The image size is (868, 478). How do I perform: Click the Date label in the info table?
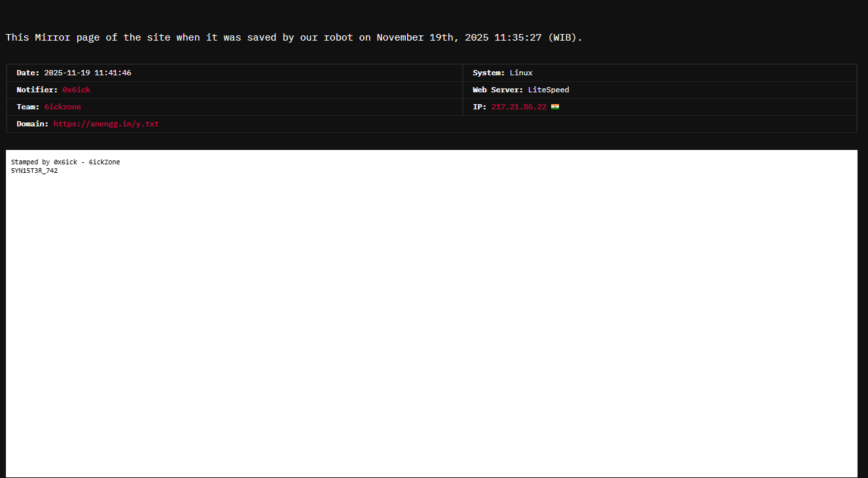tap(27, 73)
